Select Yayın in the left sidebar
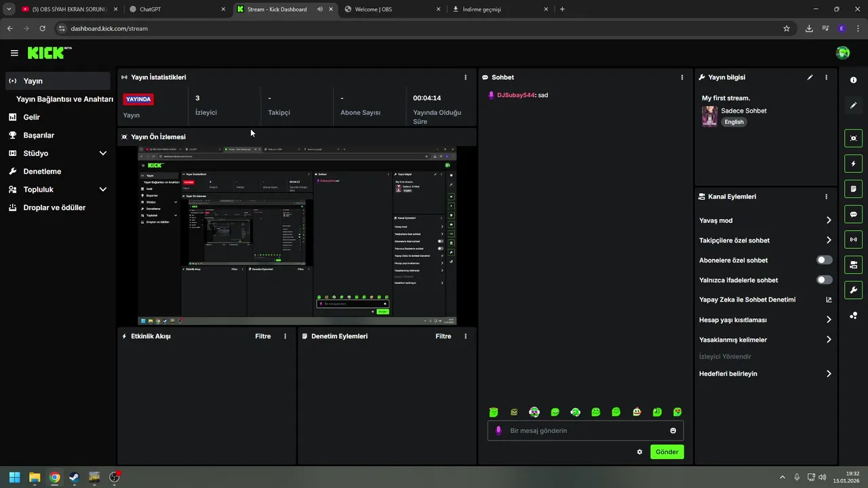The height and width of the screenshot is (488, 868). [x=57, y=81]
